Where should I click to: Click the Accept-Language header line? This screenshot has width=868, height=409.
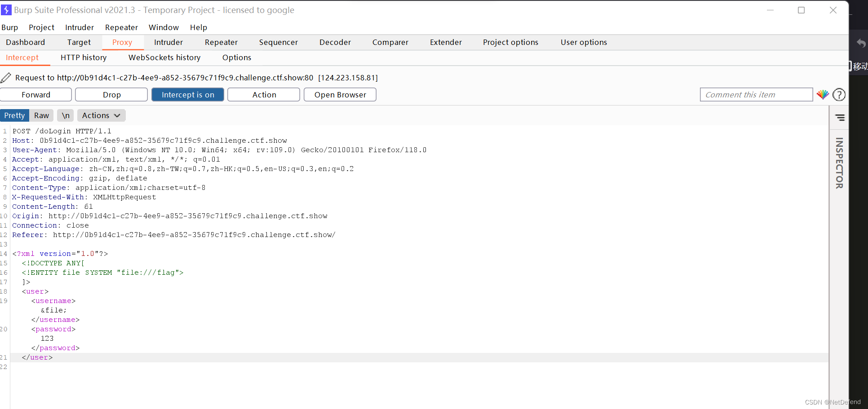point(183,169)
